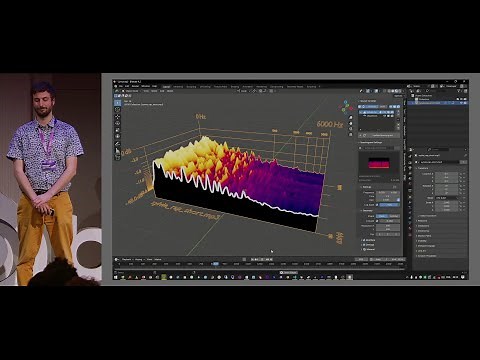The width and height of the screenshot is (480, 360).
Task: Select the Annotate pencil tool
Action: pyautogui.click(x=118, y=144)
